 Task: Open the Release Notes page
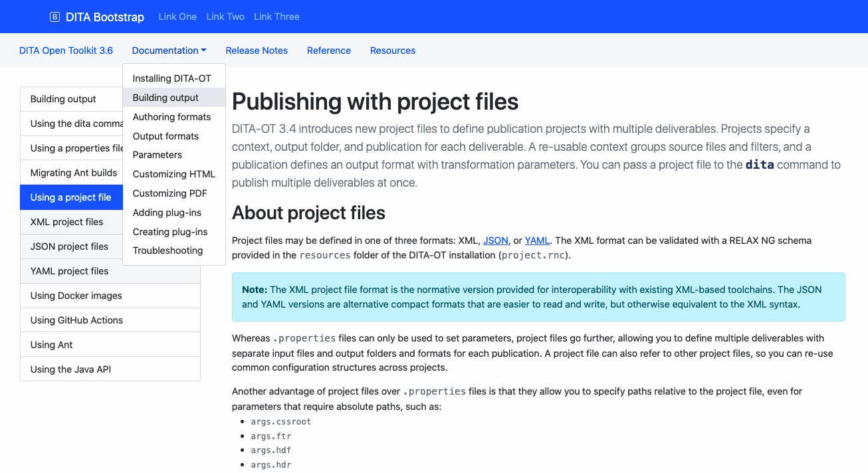(257, 50)
